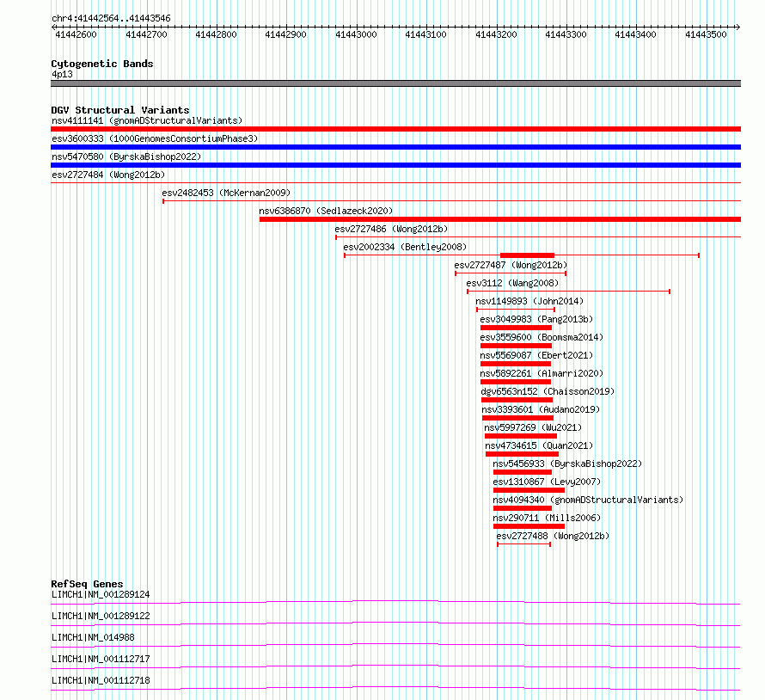Click the DGV Structural Variants track title
The image size is (765, 700).
pos(120,110)
